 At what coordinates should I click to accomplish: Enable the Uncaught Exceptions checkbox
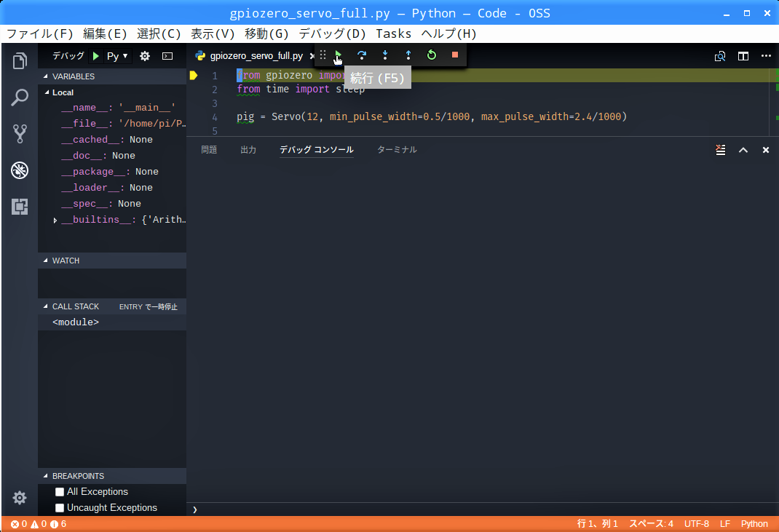(x=60, y=508)
